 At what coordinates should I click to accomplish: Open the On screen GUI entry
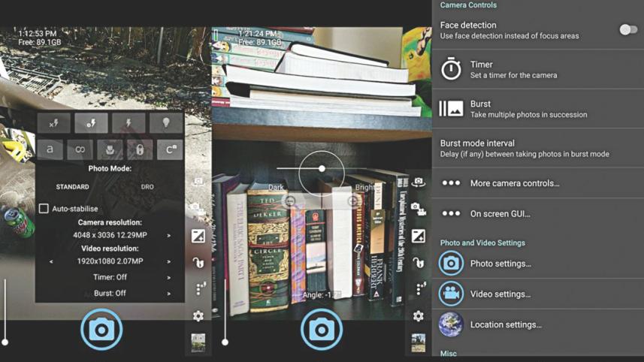[x=500, y=214]
